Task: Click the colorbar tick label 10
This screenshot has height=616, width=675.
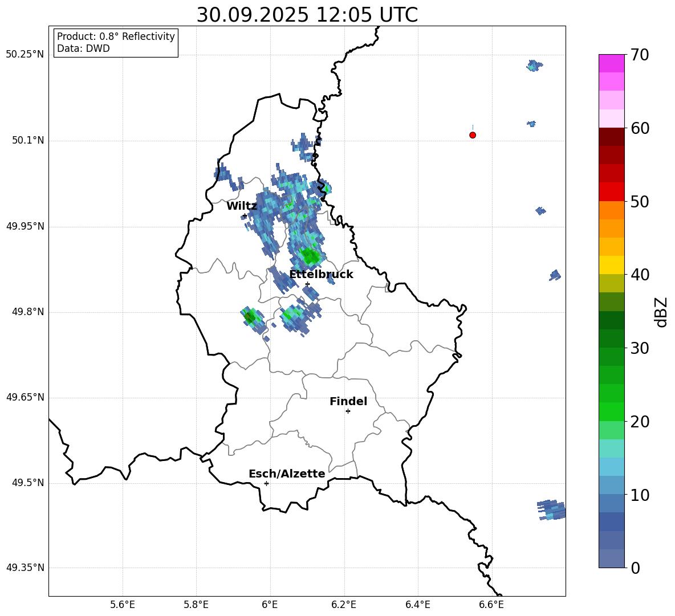Action: click(640, 495)
